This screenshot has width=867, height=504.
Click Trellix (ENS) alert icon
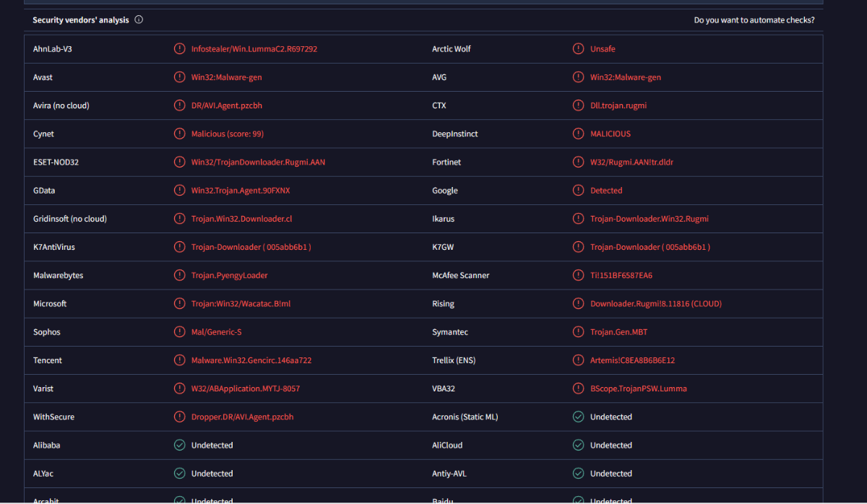pyautogui.click(x=578, y=360)
